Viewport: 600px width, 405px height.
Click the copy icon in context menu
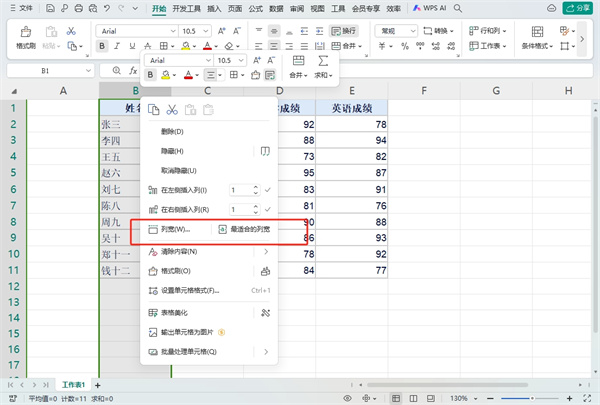coord(154,110)
